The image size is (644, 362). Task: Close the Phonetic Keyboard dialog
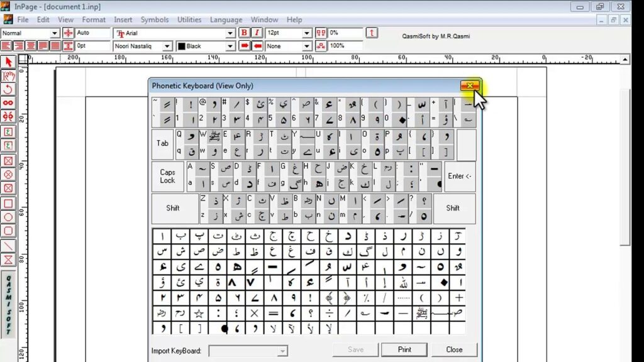[x=470, y=85]
